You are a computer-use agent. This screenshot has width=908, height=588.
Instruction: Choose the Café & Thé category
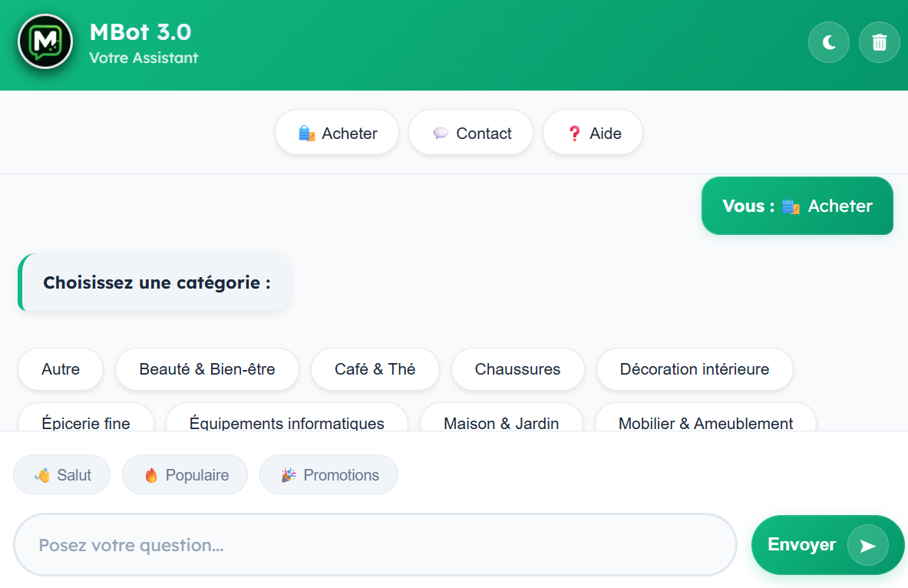[375, 369]
